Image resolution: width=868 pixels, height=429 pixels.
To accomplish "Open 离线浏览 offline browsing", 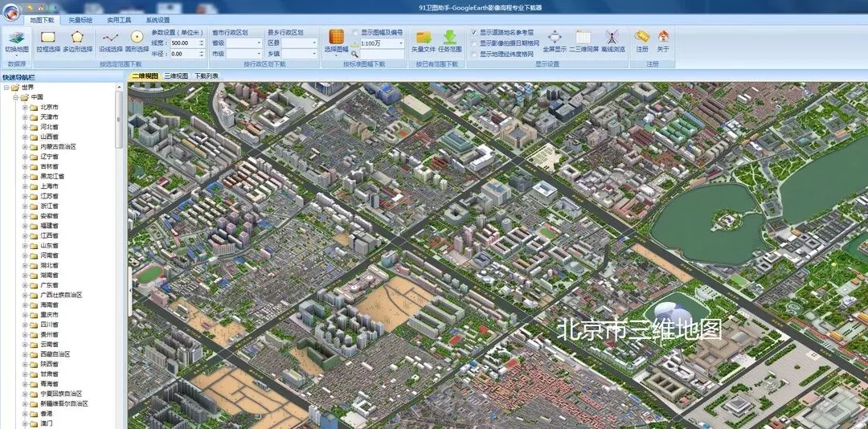I will pyautogui.click(x=612, y=42).
